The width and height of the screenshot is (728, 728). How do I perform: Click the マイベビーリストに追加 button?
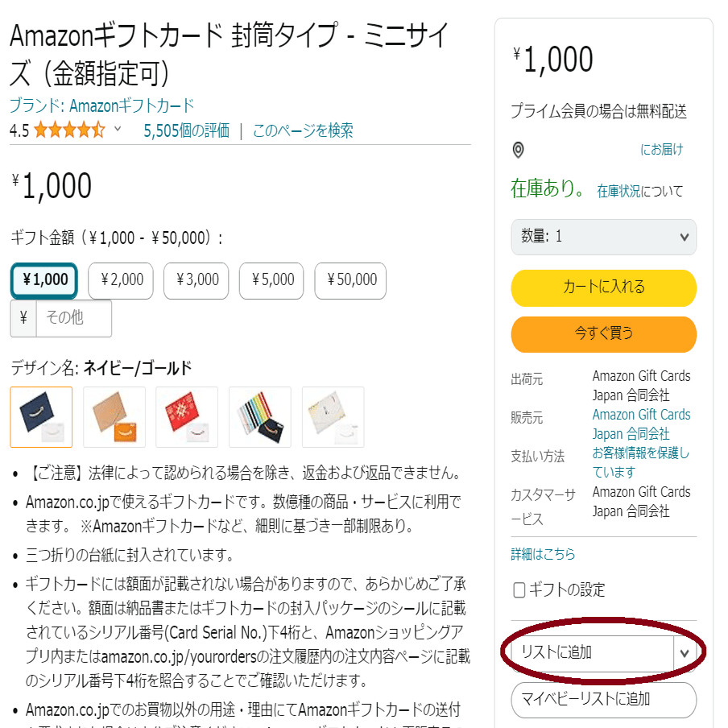click(602, 700)
